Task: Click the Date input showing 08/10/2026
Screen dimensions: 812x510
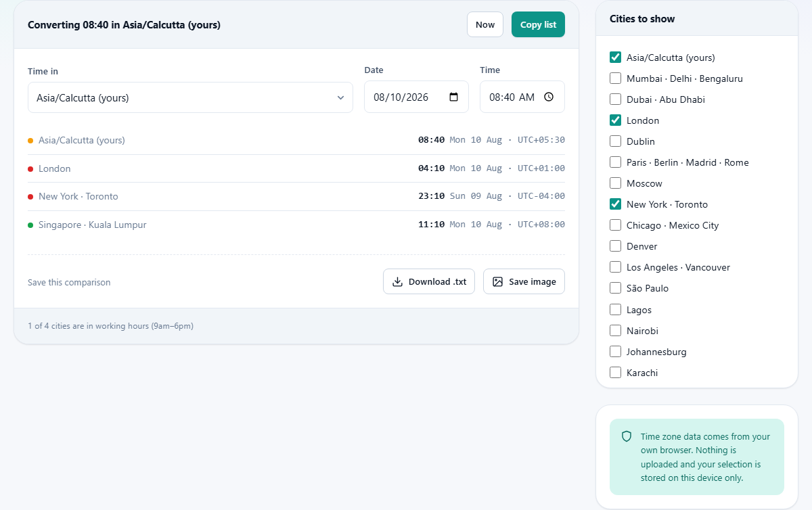Action: (x=416, y=97)
